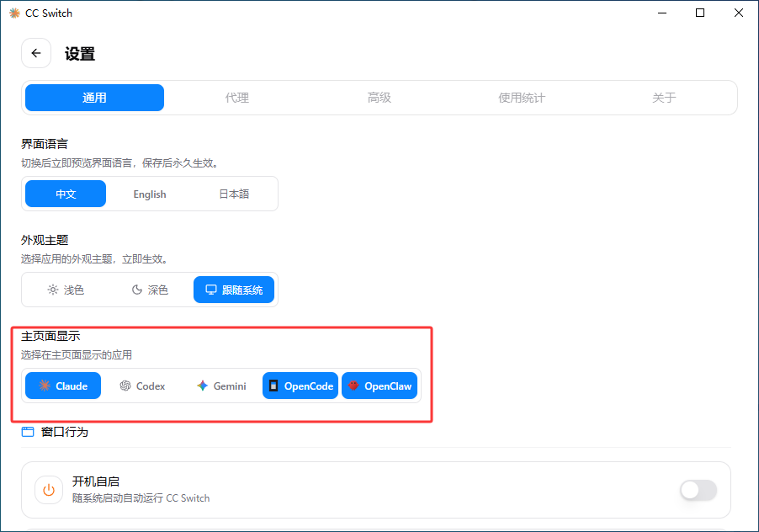Close the CC Switch window
The image size is (759, 532).
(x=739, y=13)
